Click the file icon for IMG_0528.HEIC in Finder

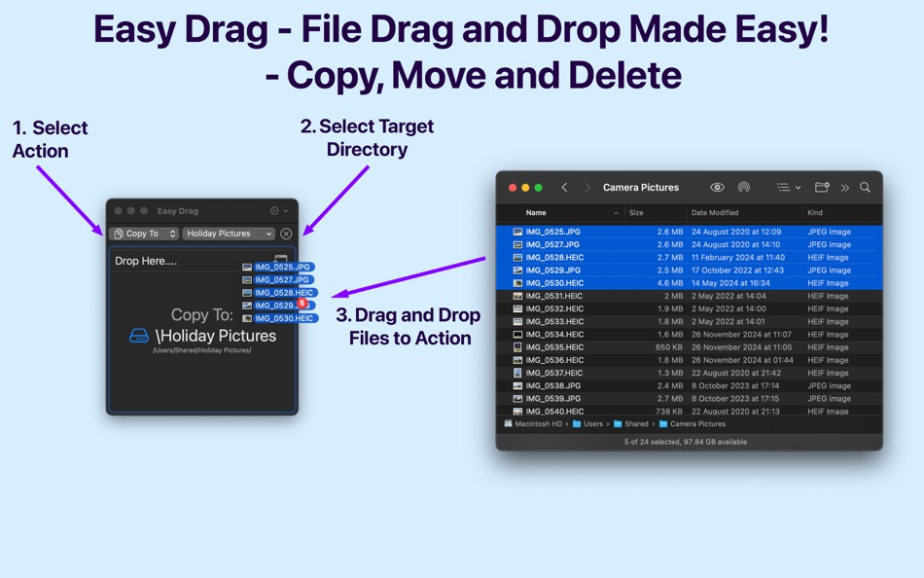pos(517,258)
